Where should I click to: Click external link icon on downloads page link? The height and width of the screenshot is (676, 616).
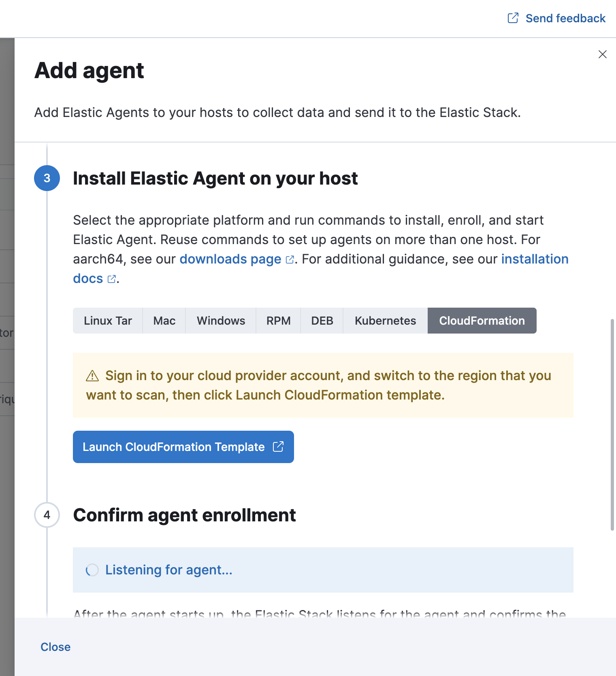click(x=289, y=260)
